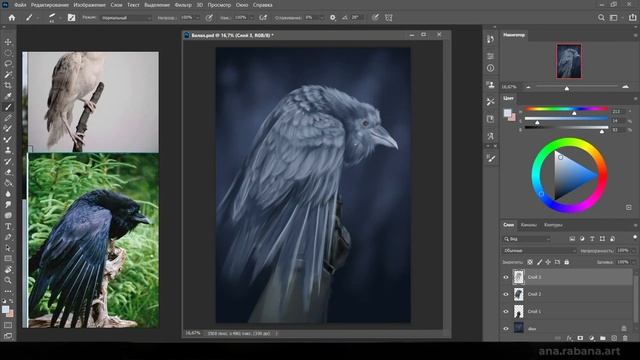640x360 pixels.
Task: Filter layers by type layers (T icon)
Action: coord(592,239)
